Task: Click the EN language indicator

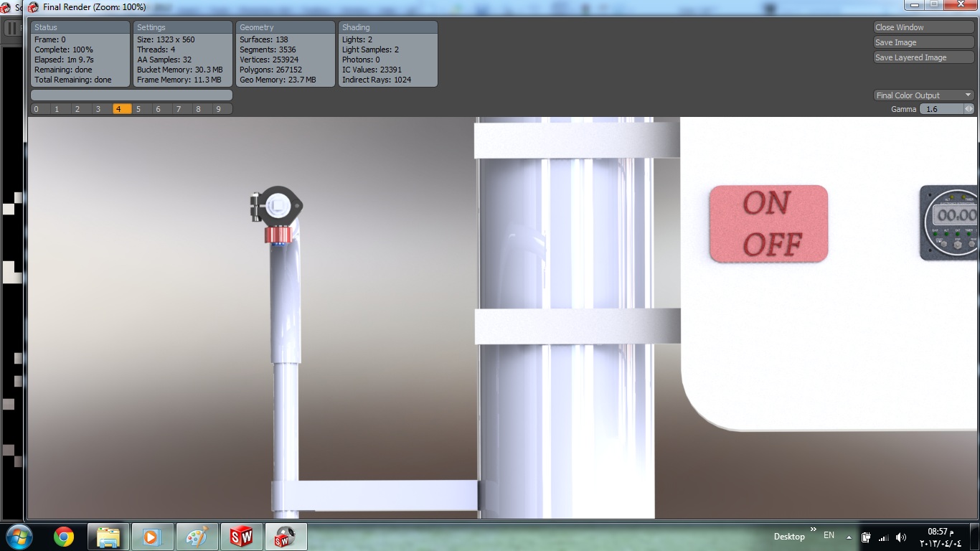Action: click(x=829, y=535)
